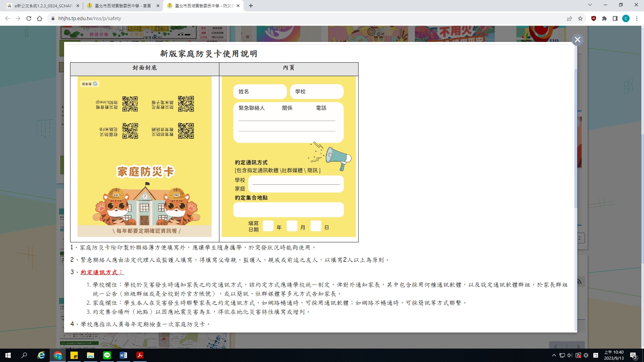
Task: Open the share this page icon
Action: point(570,18)
